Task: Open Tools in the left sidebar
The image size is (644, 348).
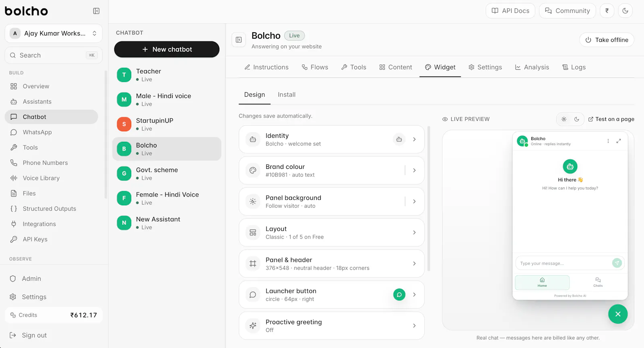Action: [x=51, y=147]
